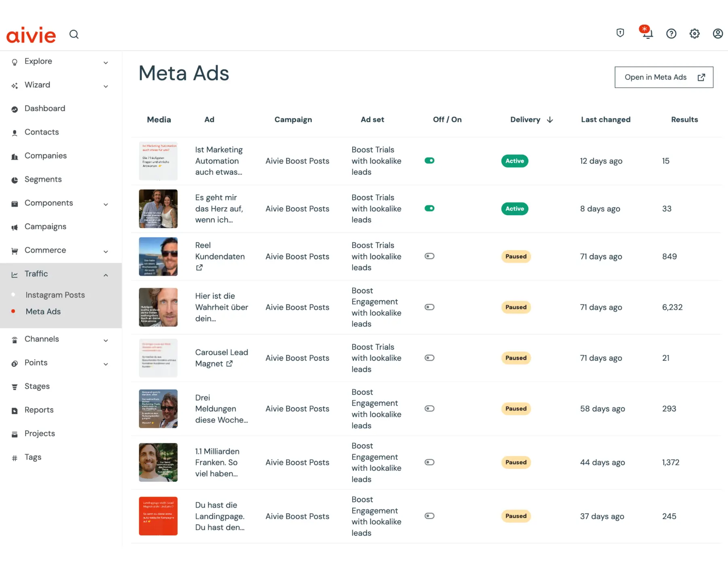The height and width of the screenshot is (565, 728).
Task: Open Stages in sidebar
Action: (37, 387)
